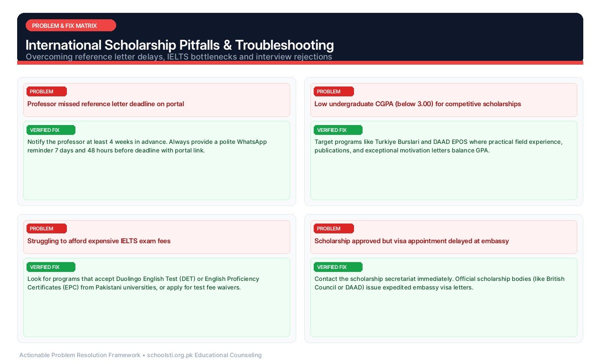The image size is (600, 364).
Task: Click the fix text about Duolingo English Test (DET)
Action: click(144, 283)
